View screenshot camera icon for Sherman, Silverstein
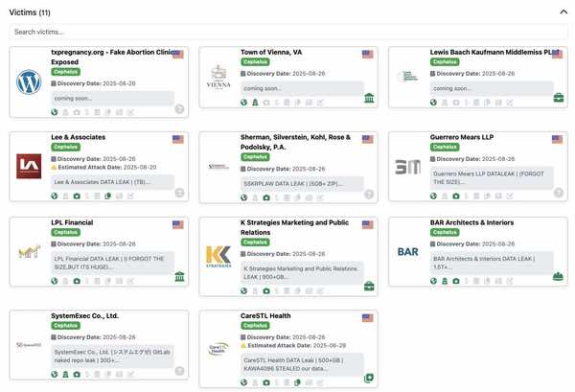The image size is (575, 392). (266, 197)
